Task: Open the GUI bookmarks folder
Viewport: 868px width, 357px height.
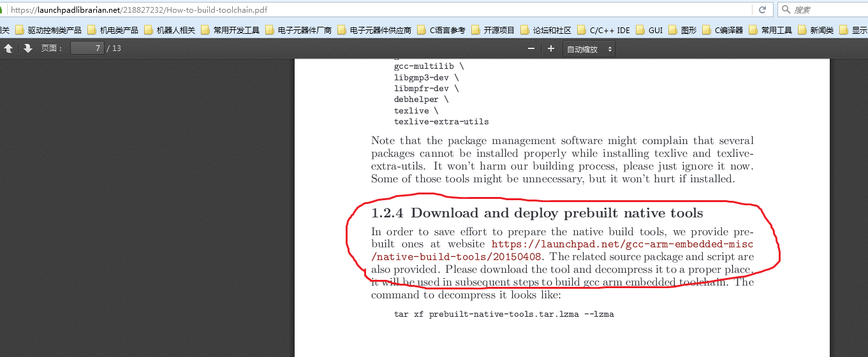Action: [649, 30]
